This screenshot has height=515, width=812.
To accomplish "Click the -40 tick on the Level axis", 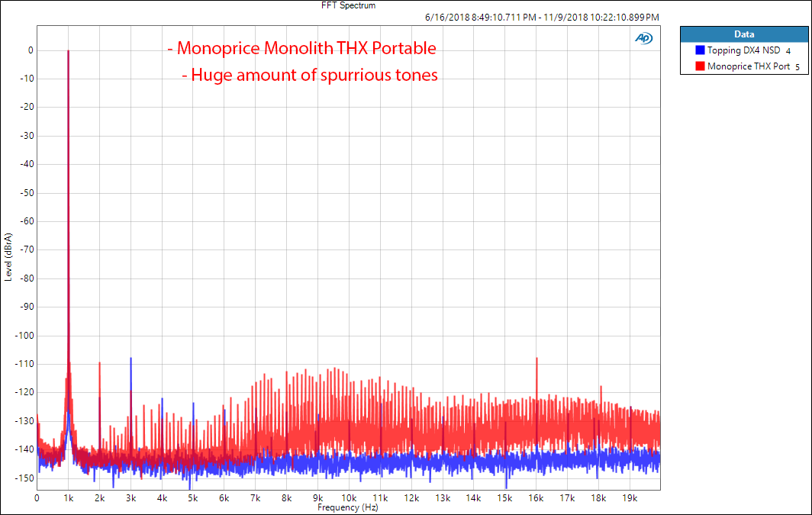I will pos(27,164).
